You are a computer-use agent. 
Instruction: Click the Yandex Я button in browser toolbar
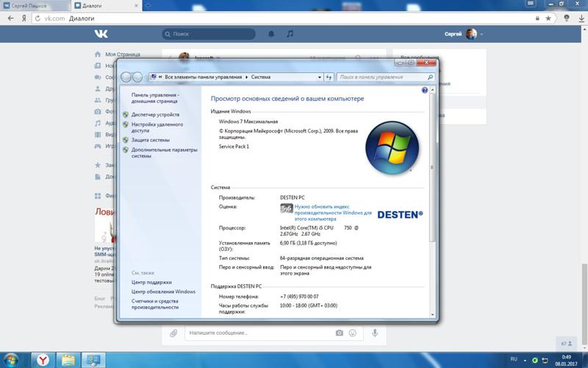(x=24, y=18)
